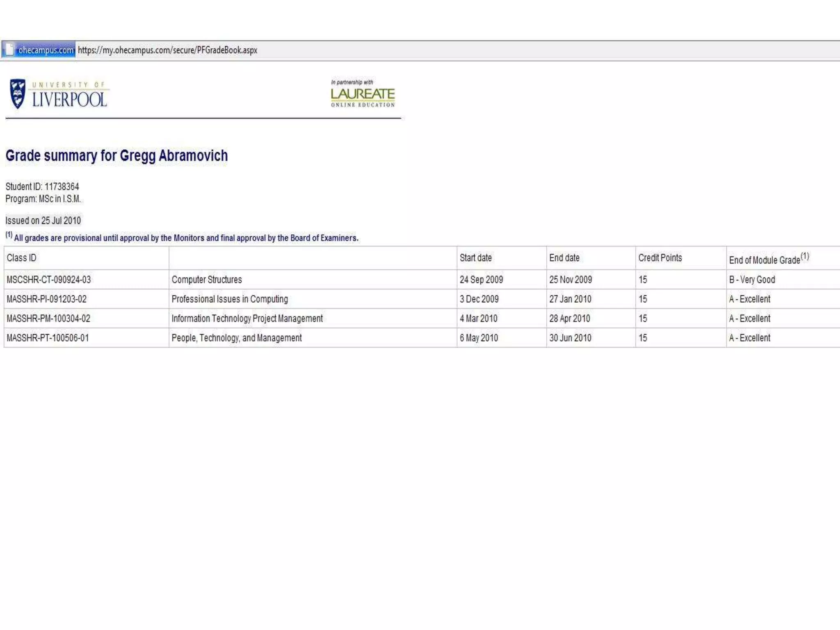Image resolution: width=840 pixels, height=630 pixels.
Task: Click the End date column header
Action: pyautogui.click(x=564, y=258)
